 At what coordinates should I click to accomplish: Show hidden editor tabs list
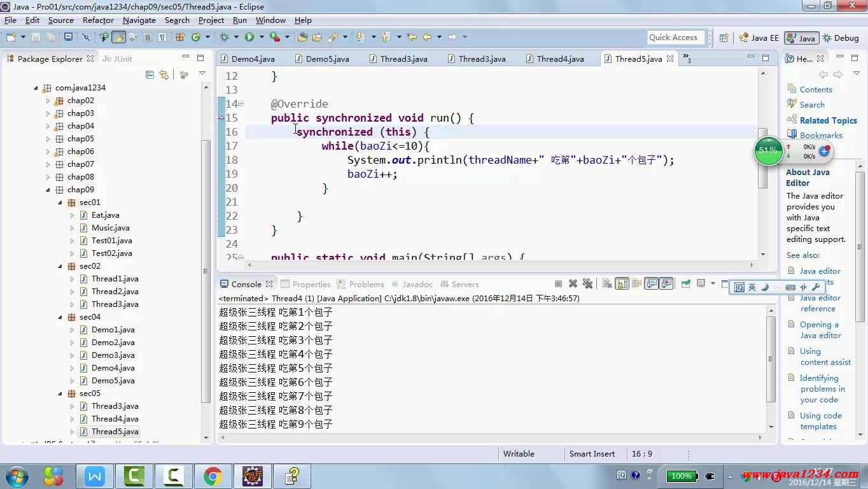point(687,58)
